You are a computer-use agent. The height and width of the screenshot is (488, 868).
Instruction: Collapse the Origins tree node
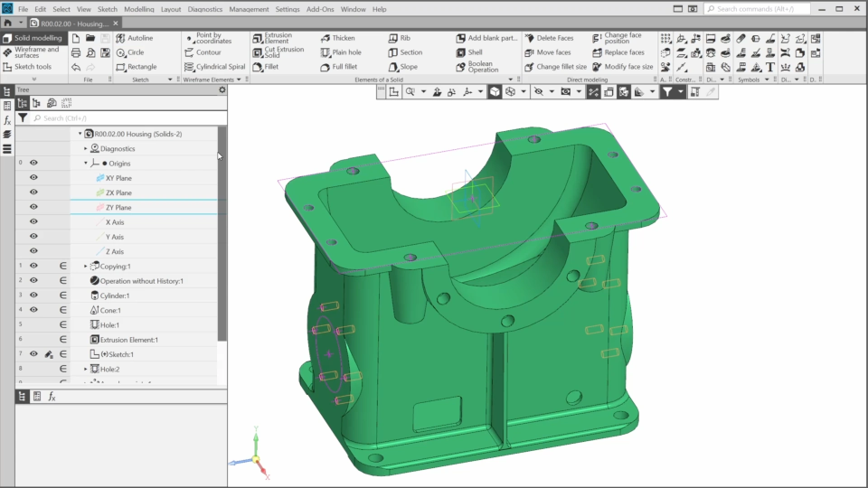[86, 164]
